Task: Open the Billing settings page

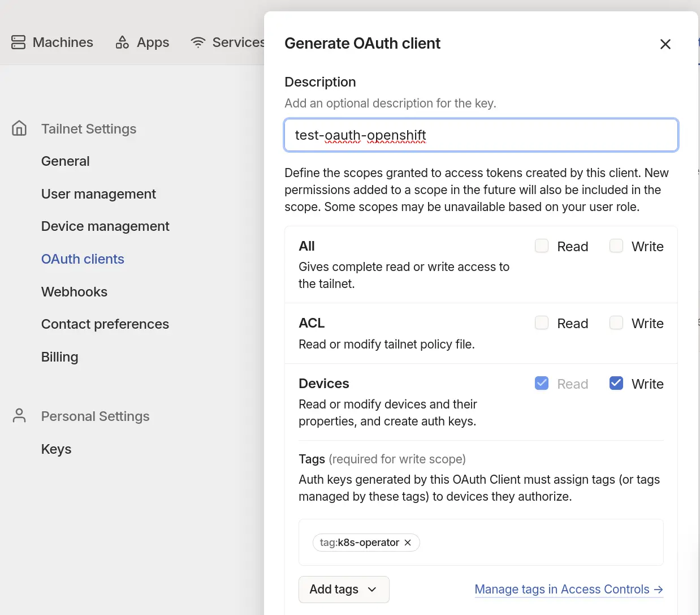Action: tap(59, 357)
